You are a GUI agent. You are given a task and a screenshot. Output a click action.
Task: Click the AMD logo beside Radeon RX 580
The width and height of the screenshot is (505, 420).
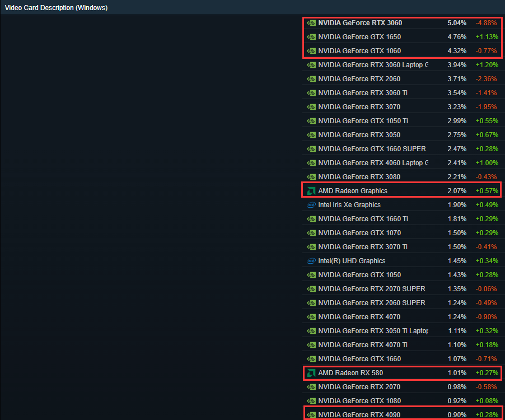(311, 373)
